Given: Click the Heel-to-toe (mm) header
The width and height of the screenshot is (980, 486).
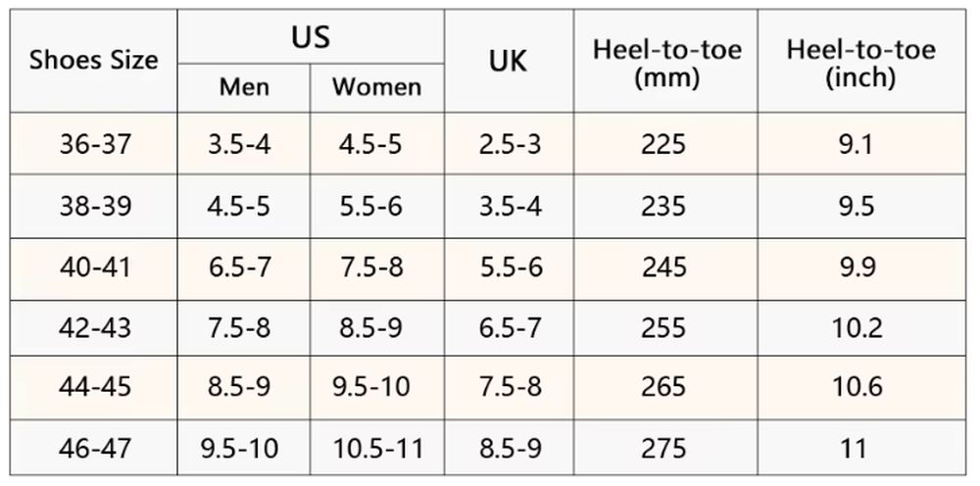Looking at the screenshot, I should pyautogui.click(x=665, y=61).
